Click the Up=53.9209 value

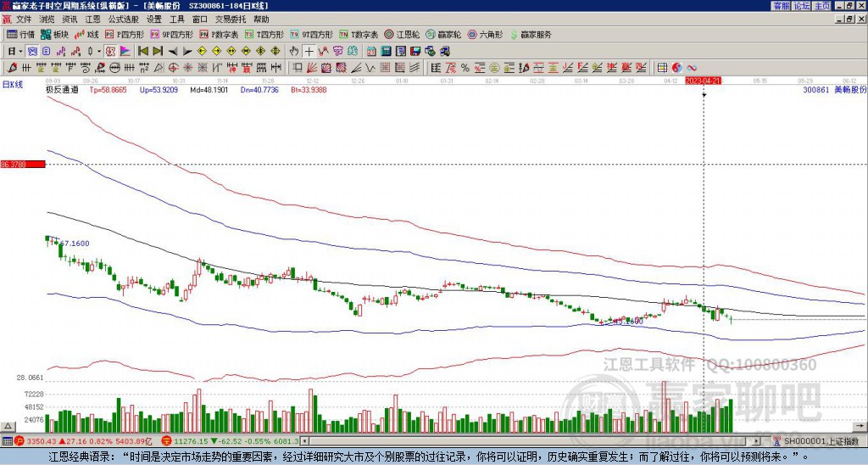click(x=159, y=89)
